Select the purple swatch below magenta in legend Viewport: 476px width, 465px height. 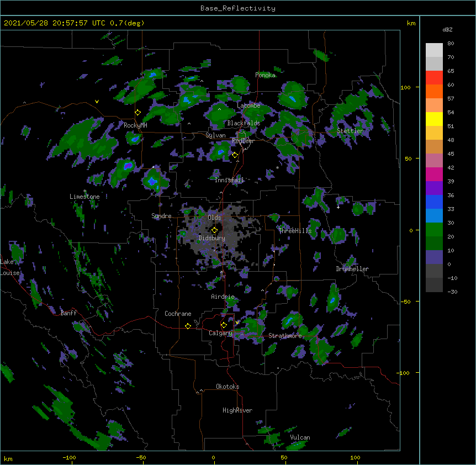coord(434,188)
